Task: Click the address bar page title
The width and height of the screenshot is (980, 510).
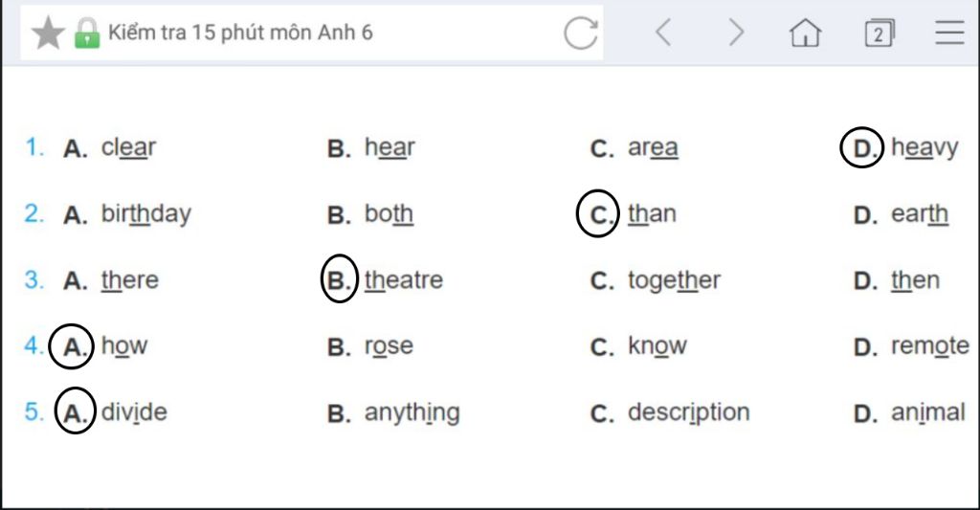Action: coord(240,33)
